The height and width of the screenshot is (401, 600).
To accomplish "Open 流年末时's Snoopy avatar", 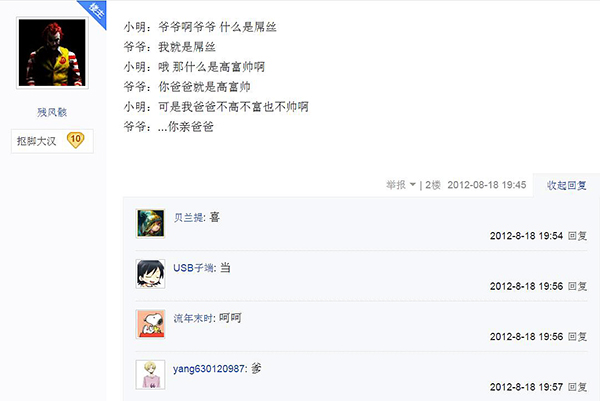I will [x=150, y=324].
